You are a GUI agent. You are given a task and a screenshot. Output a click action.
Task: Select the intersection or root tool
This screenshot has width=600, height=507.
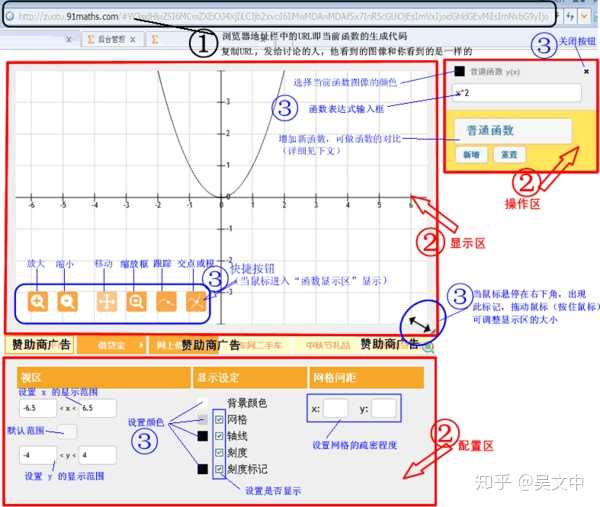196,301
